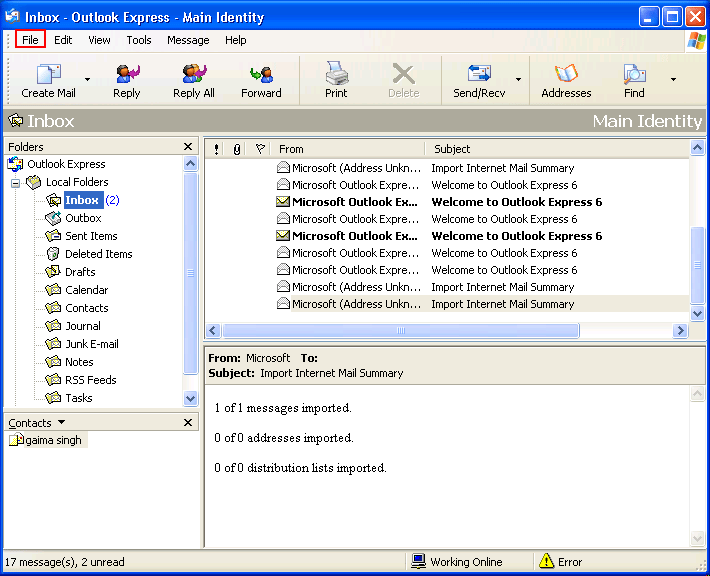Open the Message menu

click(x=188, y=40)
